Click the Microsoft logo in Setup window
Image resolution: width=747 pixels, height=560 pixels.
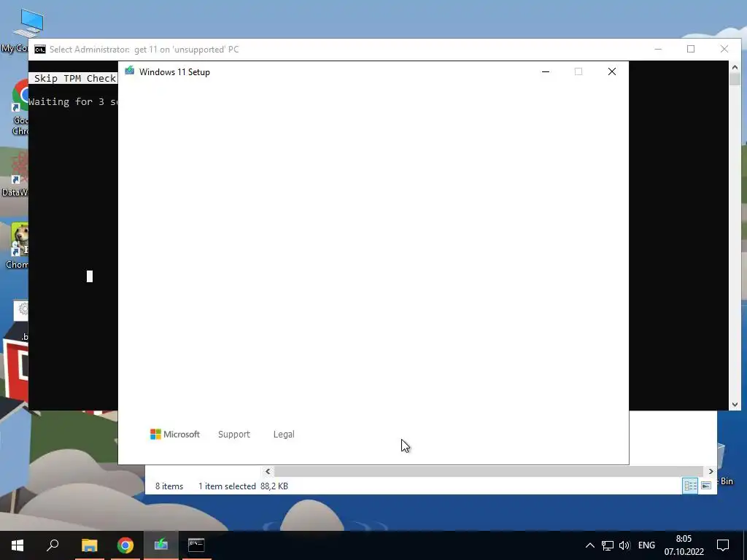point(175,435)
